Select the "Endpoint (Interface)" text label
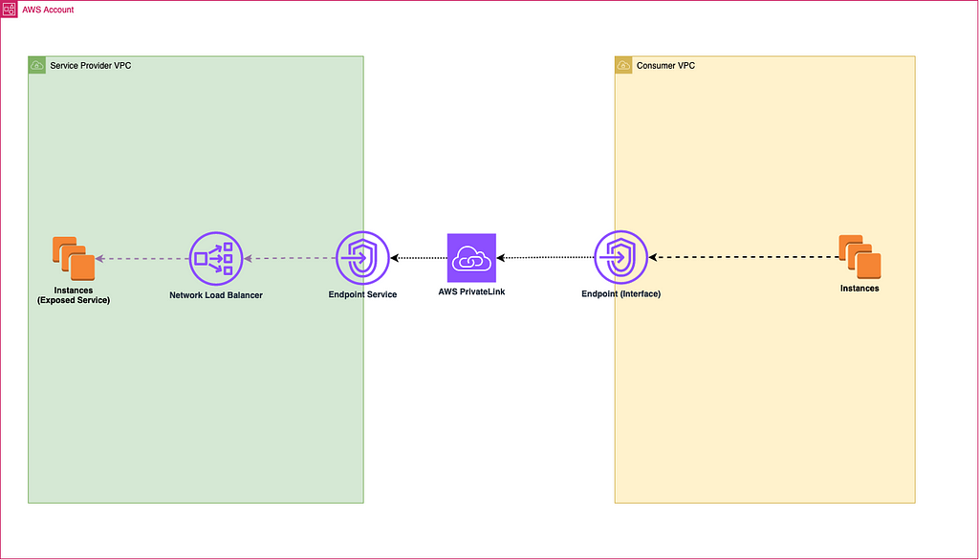979x560 pixels. (x=620, y=294)
